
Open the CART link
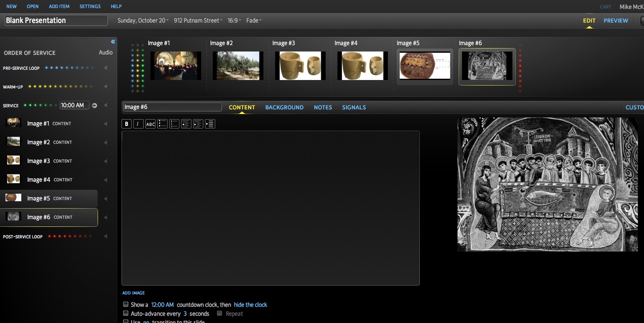point(605,7)
